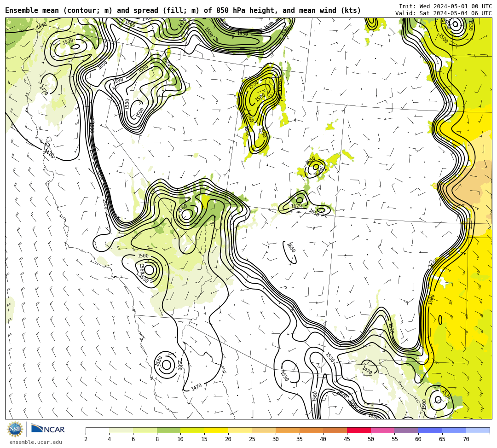Click the Valid: Sat 2024-05-04 06 UTC text

(x=444, y=13)
